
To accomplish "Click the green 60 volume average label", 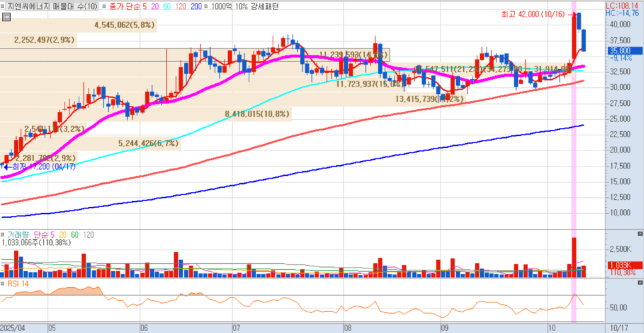I will click(75, 234).
